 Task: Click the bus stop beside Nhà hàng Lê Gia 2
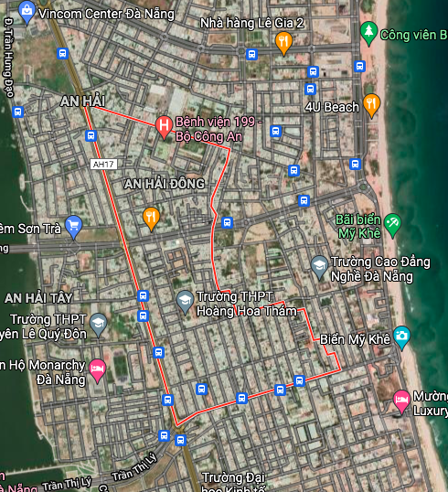tap(251, 54)
